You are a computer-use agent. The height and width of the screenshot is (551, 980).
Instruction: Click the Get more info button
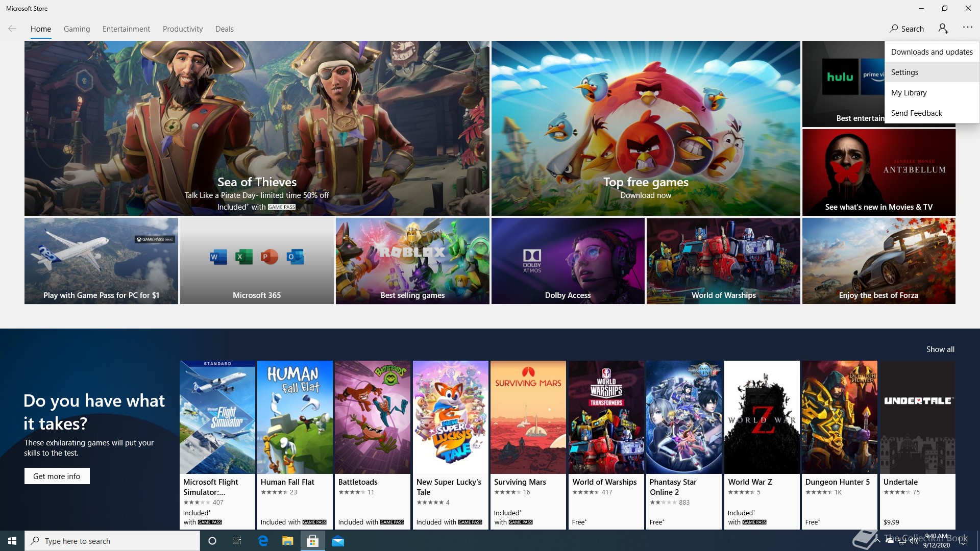57,476
